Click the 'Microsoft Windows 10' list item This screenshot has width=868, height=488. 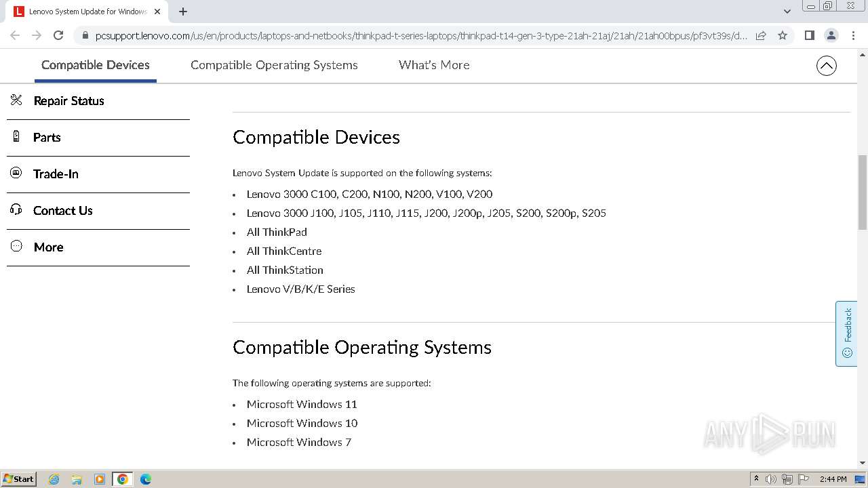pos(302,423)
